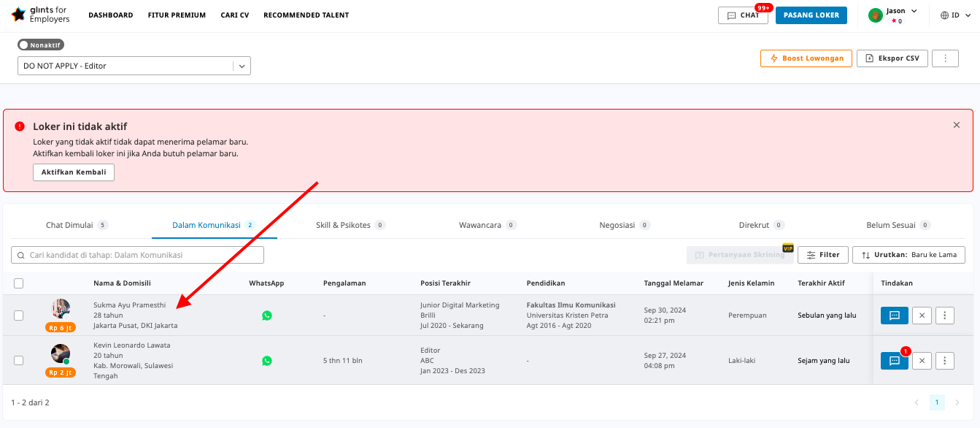Viewport: 980px width, 428px height.
Task: Switch to the Chat Dimulai tab
Action: (x=70, y=225)
